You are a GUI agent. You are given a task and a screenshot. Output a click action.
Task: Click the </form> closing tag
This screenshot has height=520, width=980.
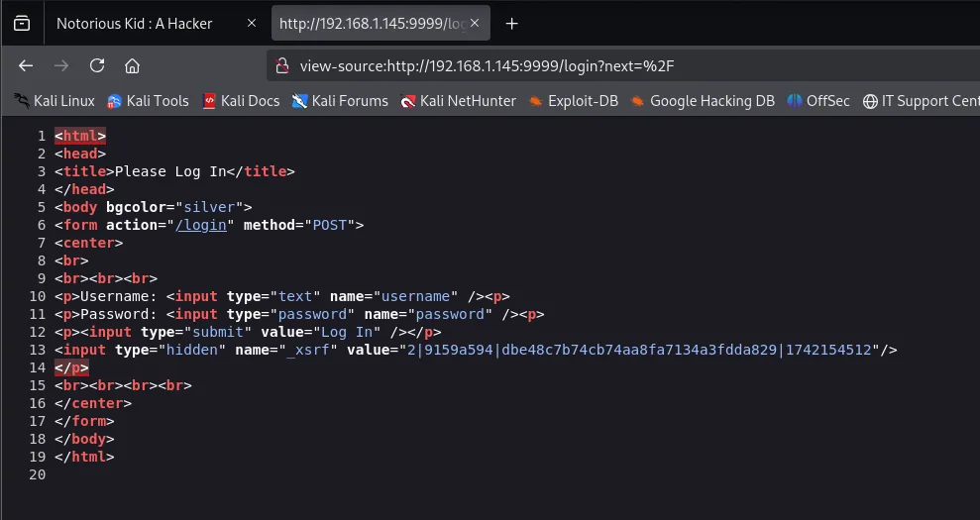(84, 421)
